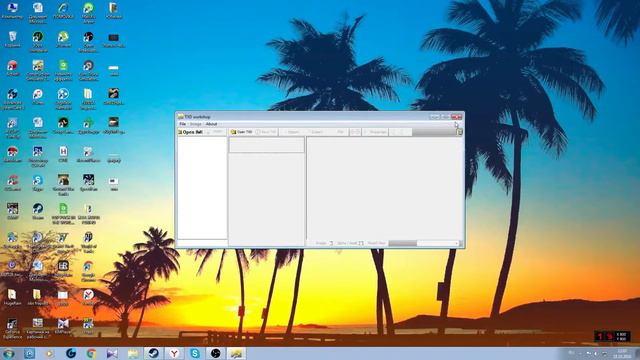Click the TXD Workshop taskbar button
The image size is (640, 360).
tap(237, 353)
